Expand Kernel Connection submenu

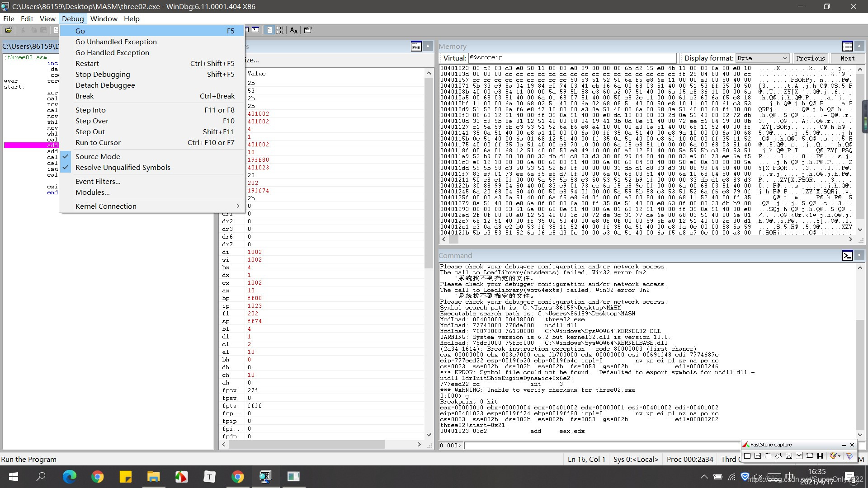coord(152,206)
